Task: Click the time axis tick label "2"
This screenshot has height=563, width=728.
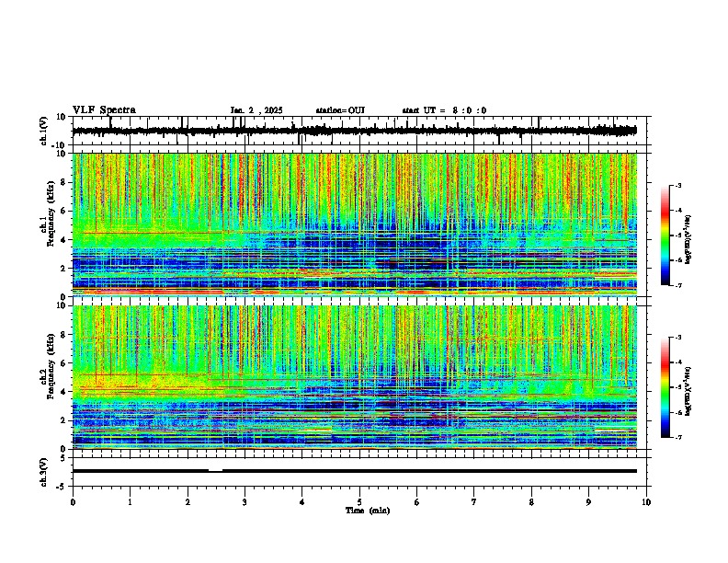Action: pyautogui.click(x=188, y=502)
